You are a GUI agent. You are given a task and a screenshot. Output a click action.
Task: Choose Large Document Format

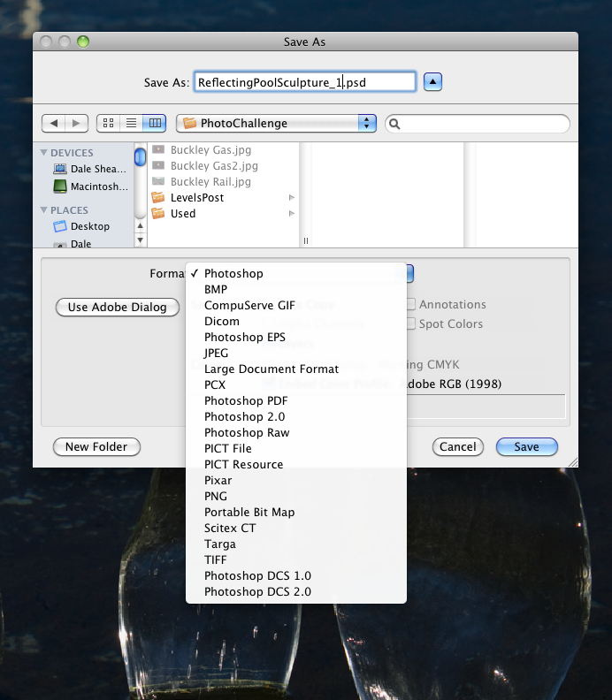coord(295,369)
